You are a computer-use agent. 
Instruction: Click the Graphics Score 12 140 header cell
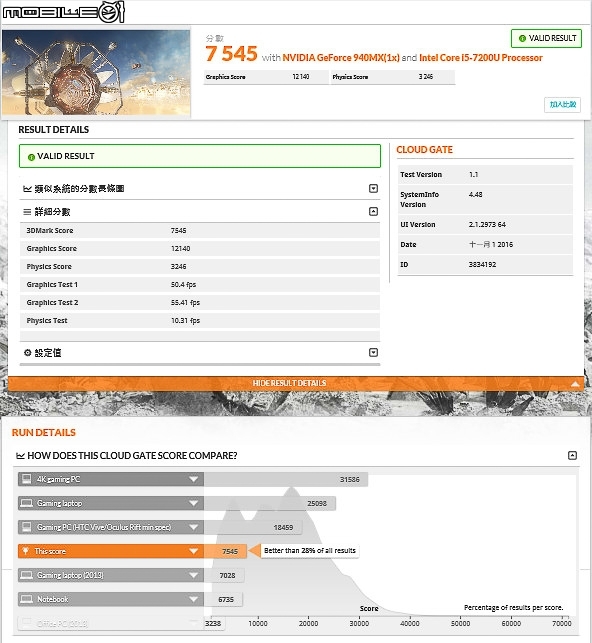click(x=266, y=77)
